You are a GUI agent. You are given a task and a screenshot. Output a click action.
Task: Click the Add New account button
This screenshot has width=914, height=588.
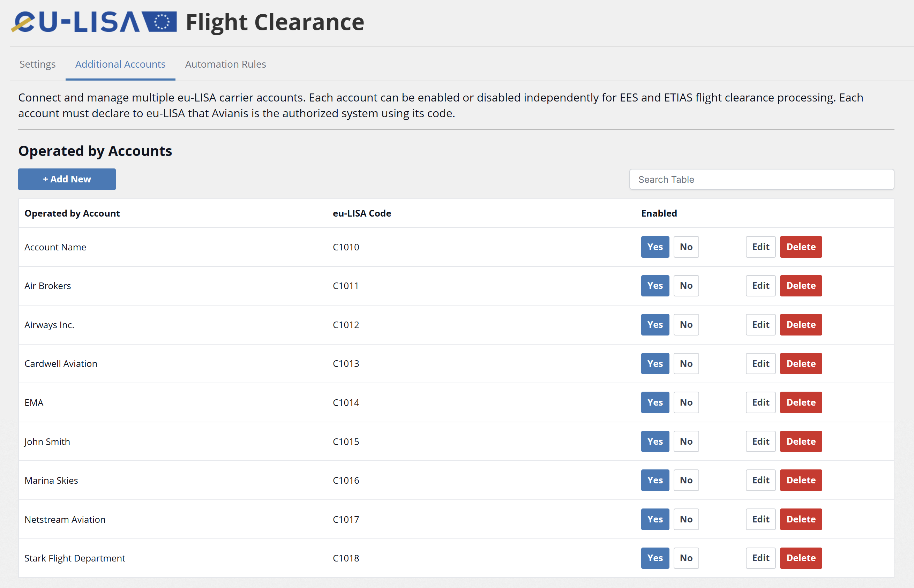pyautogui.click(x=67, y=179)
